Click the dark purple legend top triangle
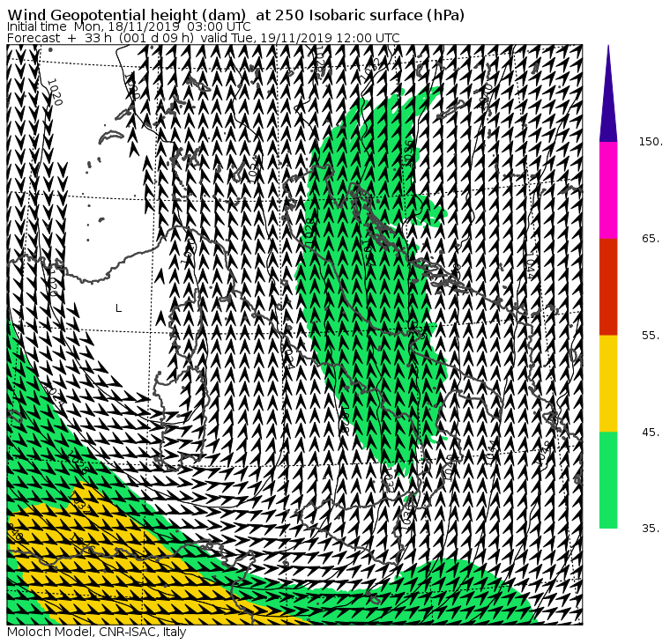The height and width of the screenshot is (644, 670). coord(608,93)
